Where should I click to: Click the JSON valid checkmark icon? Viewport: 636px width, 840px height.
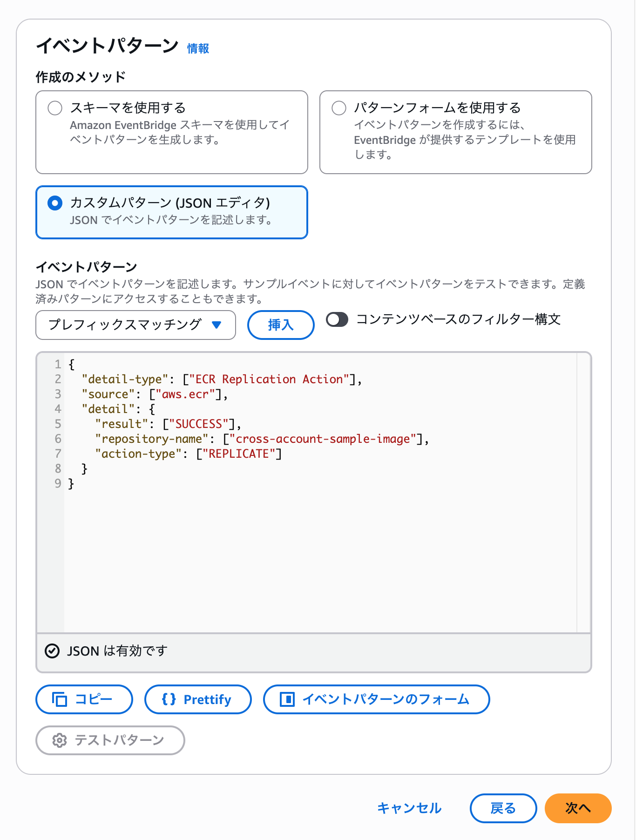pos(52,651)
